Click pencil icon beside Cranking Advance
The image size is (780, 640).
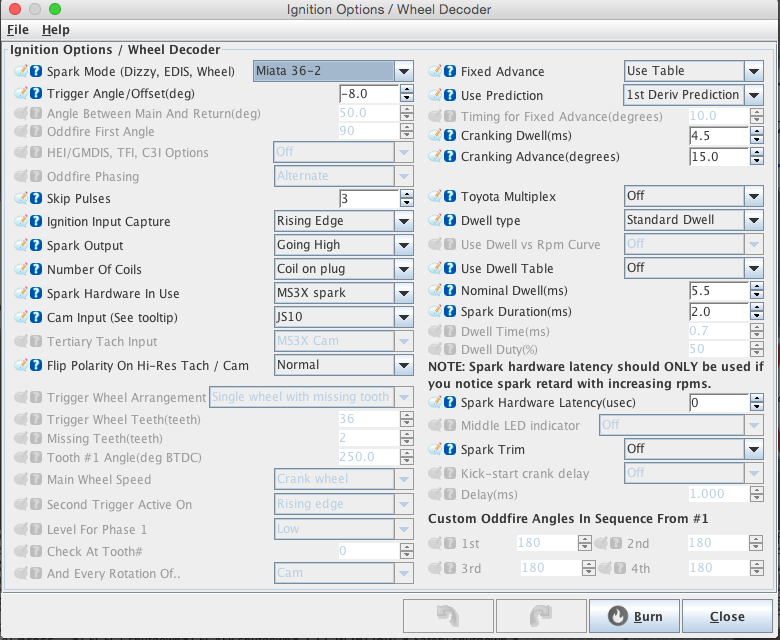(x=435, y=156)
